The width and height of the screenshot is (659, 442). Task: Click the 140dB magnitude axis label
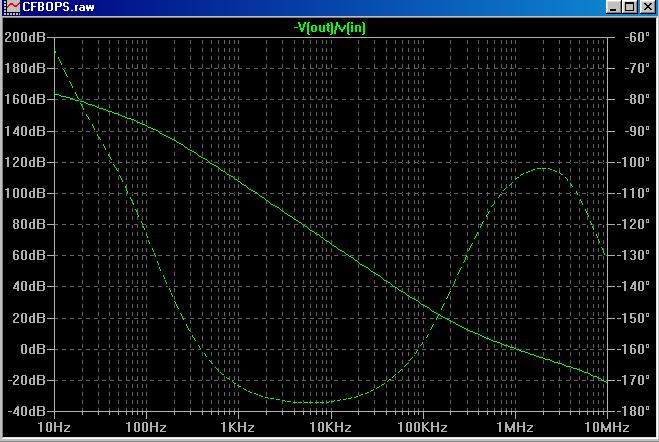25,131
